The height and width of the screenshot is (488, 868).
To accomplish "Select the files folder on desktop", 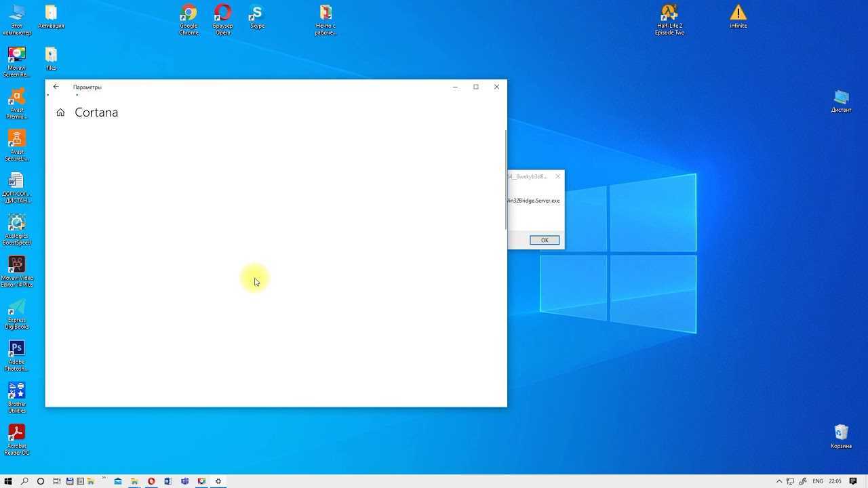I will point(51,59).
